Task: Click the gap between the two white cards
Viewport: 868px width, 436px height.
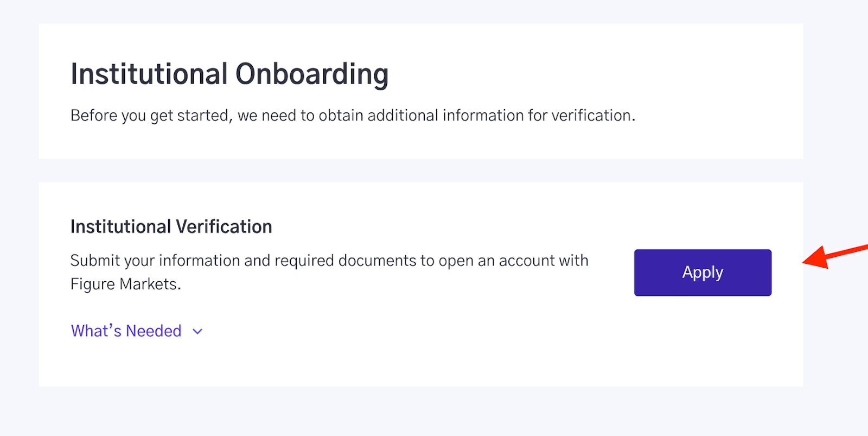Action: (x=420, y=170)
